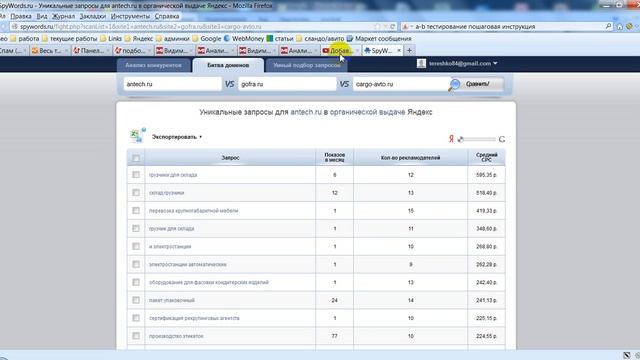Viewport: 640px width, 360px height.
Task: Open the статьи bookmark
Action: [280, 38]
